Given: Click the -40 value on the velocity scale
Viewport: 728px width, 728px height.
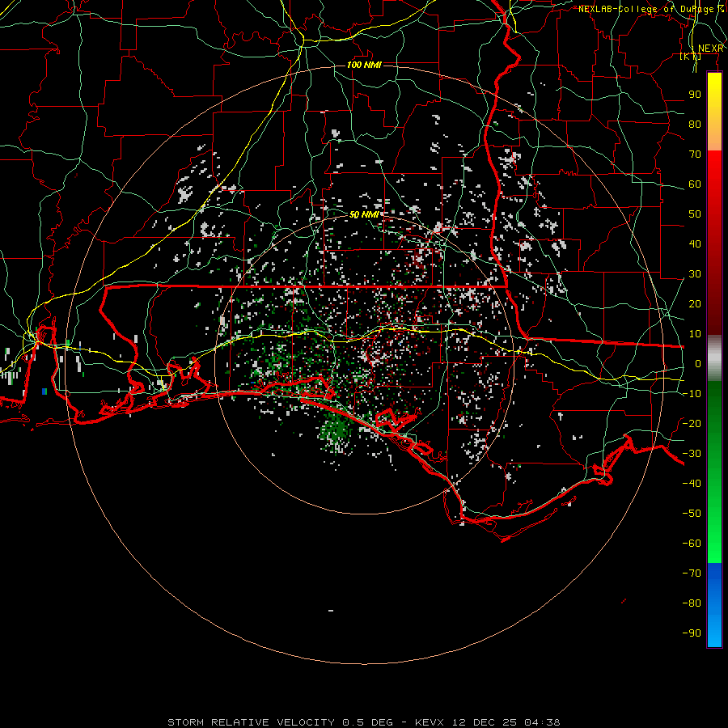Looking at the screenshot, I should point(692,484).
